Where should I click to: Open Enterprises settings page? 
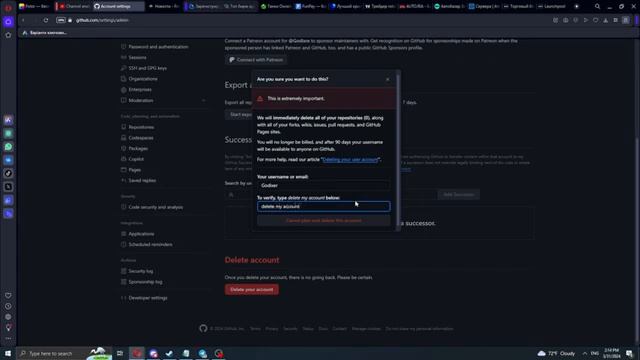[140, 89]
